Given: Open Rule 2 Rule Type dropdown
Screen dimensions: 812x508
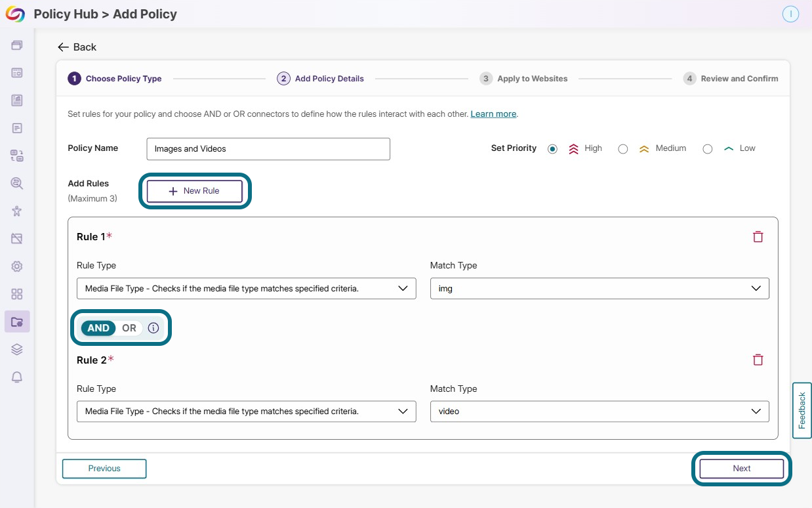Looking at the screenshot, I should pos(247,412).
